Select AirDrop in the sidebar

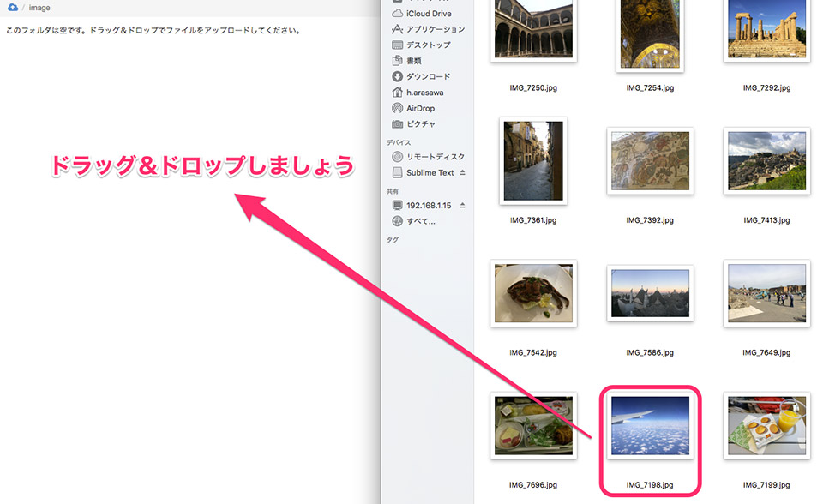(x=413, y=108)
